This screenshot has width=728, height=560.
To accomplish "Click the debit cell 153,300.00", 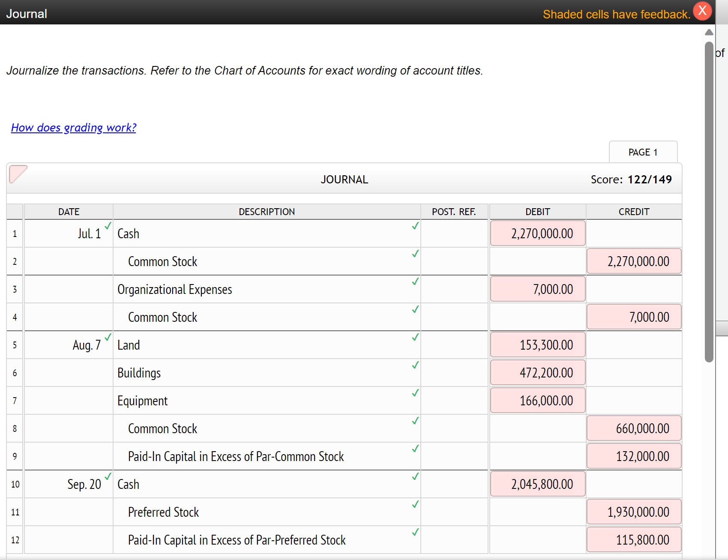I will click(x=538, y=345).
